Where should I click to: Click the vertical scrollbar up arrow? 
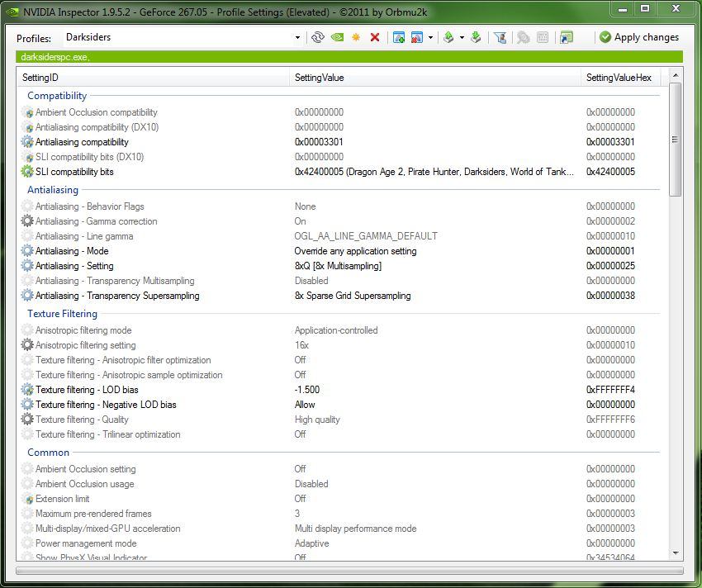(x=676, y=75)
